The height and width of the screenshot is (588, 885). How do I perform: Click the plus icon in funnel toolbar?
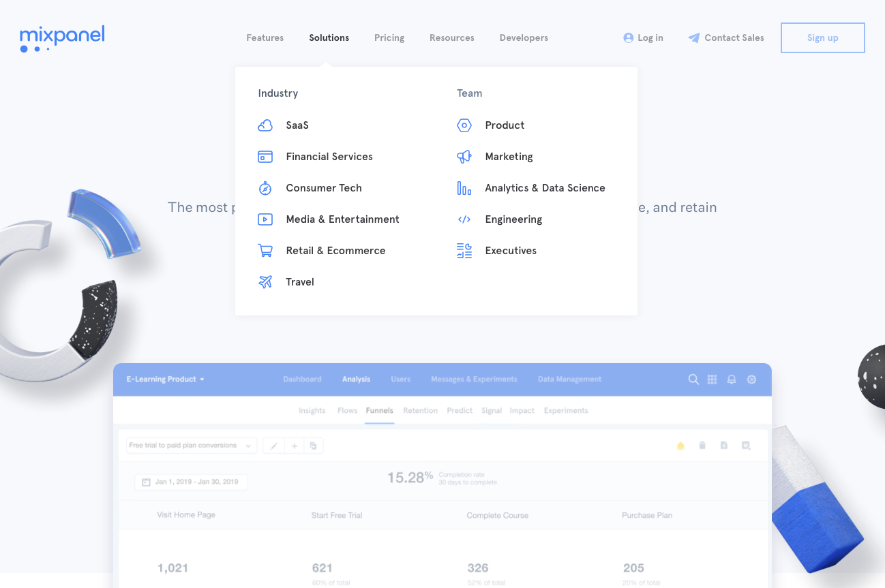(295, 446)
